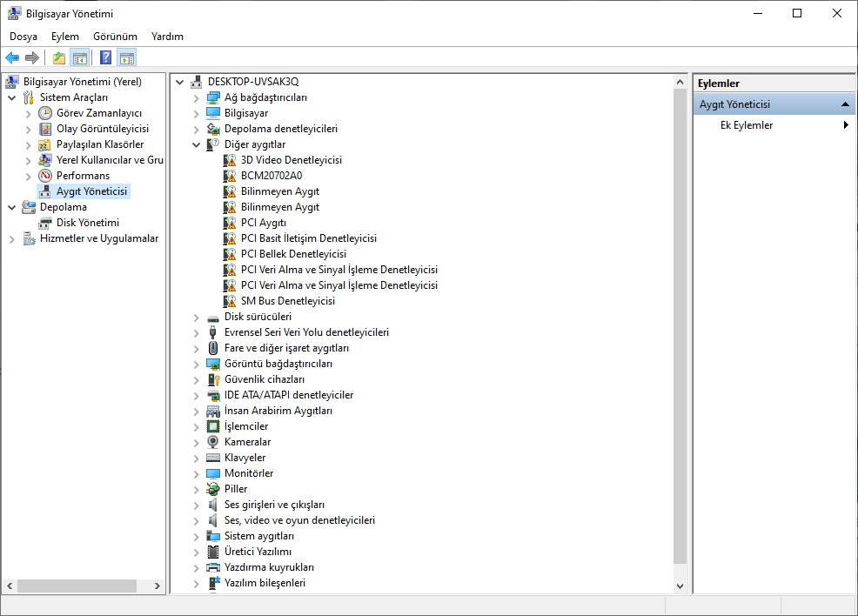The height and width of the screenshot is (616, 858).
Task: Click the Up one level folder icon
Action: pyautogui.click(x=58, y=58)
